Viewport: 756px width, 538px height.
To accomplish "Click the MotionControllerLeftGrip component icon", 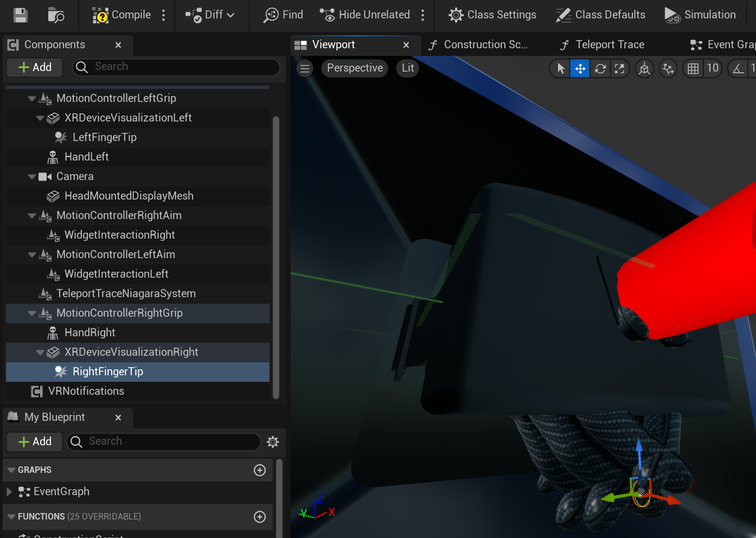I will (x=46, y=99).
